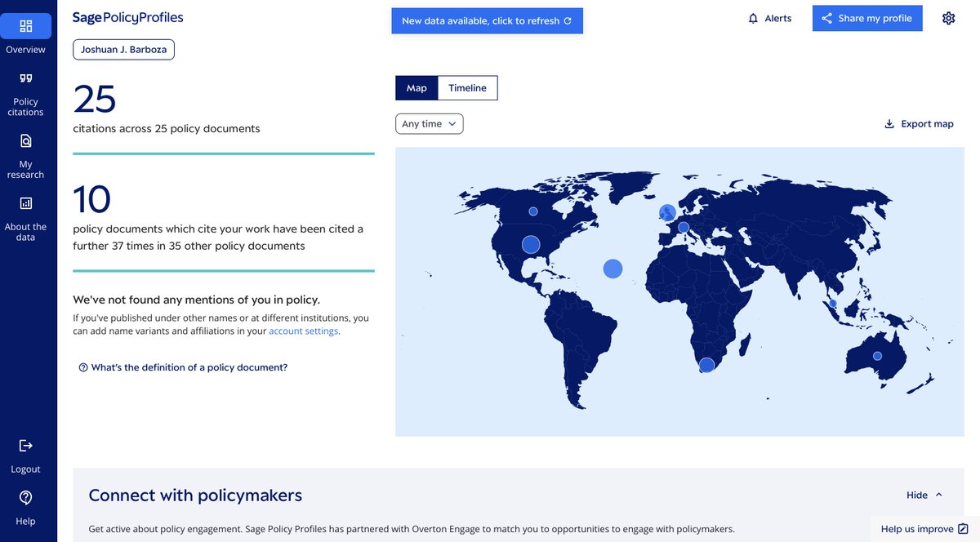Screen dimensions: 980x542
Task: Click the Logout icon
Action: click(x=25, y=445)
